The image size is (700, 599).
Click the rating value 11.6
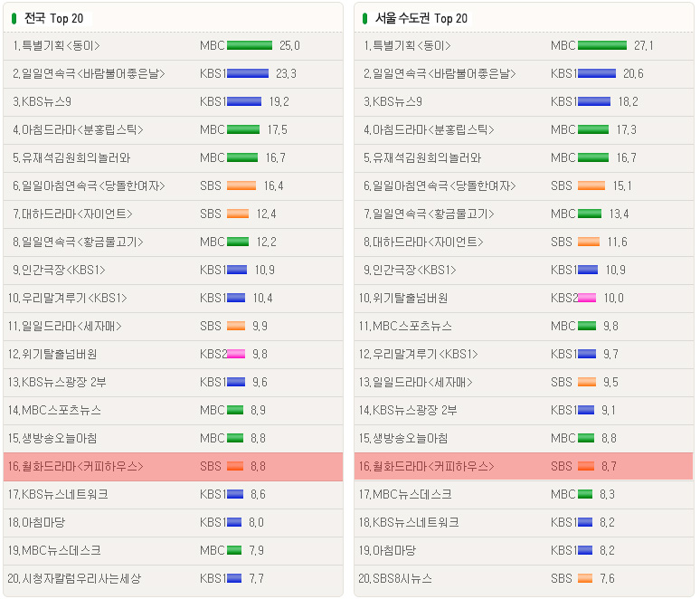618,242
